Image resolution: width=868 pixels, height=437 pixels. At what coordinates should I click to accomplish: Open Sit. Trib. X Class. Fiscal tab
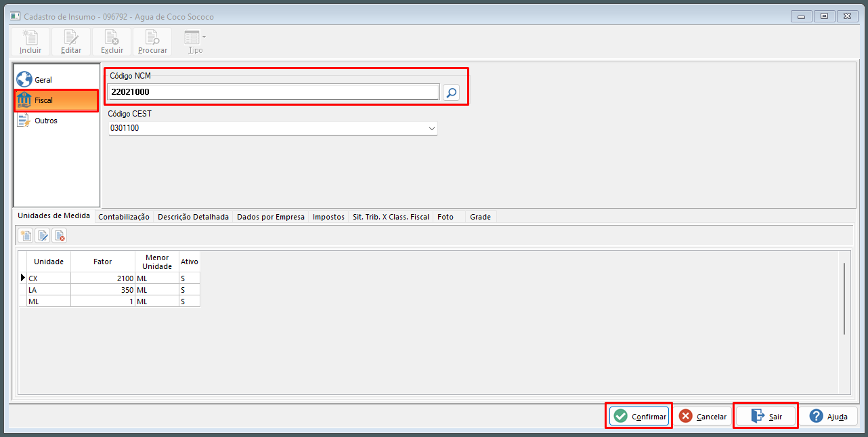pos(391,217)
